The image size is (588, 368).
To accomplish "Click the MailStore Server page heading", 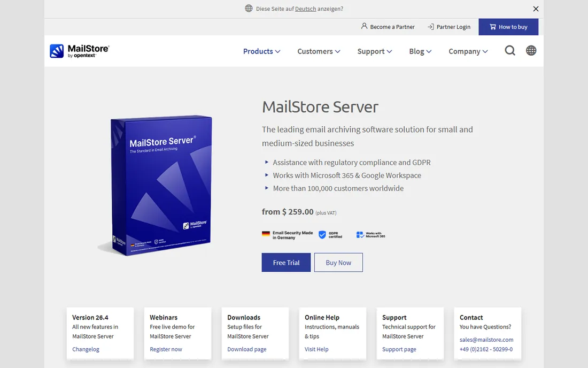I will click(320, 107).
